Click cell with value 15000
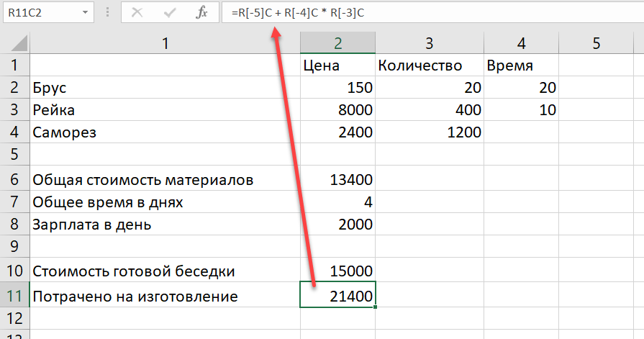This screenshot has height=339, width=644. (337, 272)
